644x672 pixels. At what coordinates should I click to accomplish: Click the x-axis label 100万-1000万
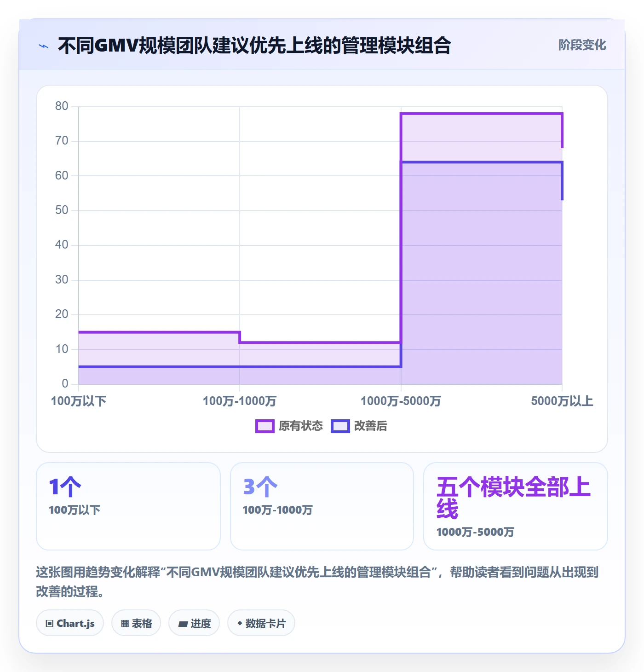[x=240, y=401]
